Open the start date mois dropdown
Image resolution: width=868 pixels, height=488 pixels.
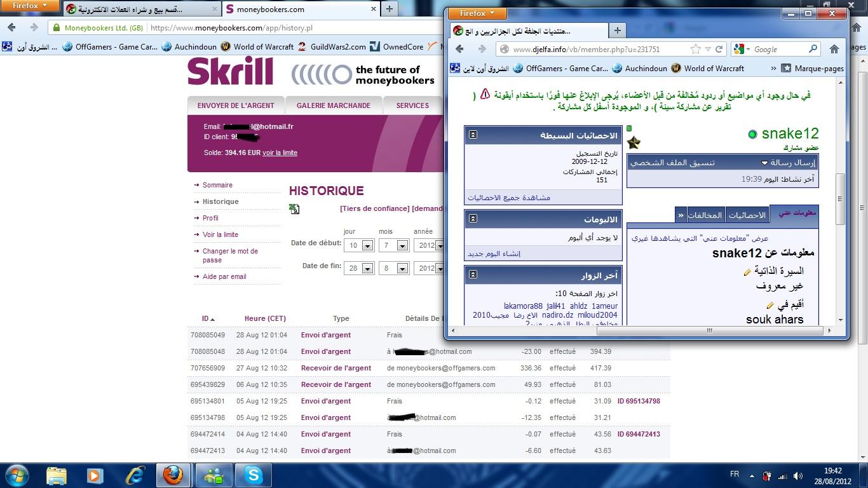pos(402,245)
